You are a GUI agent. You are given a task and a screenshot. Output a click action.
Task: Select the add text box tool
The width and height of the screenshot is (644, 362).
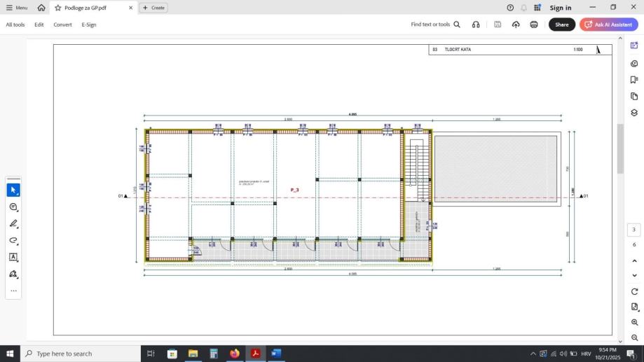[13, 257]
